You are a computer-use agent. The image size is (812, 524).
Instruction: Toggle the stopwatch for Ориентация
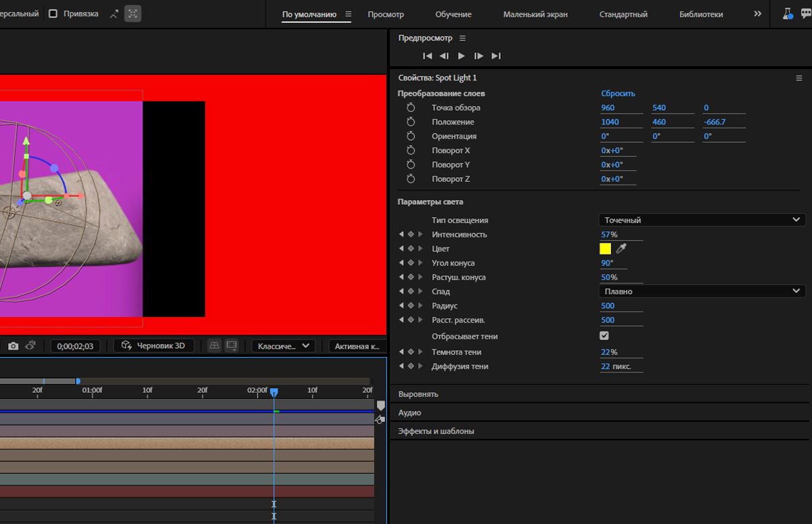(410, 137)
